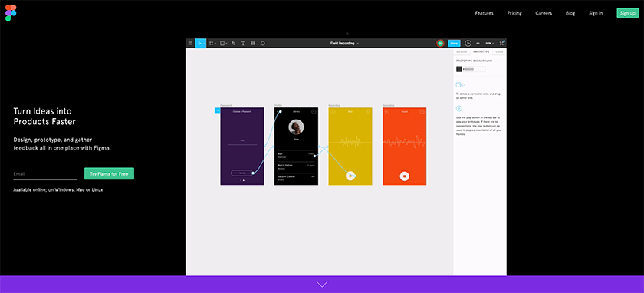The width and height of the screenshot is (644, 293).
Task: Click the blue play hint icon in panel
Action: click(x=458, y=108)
